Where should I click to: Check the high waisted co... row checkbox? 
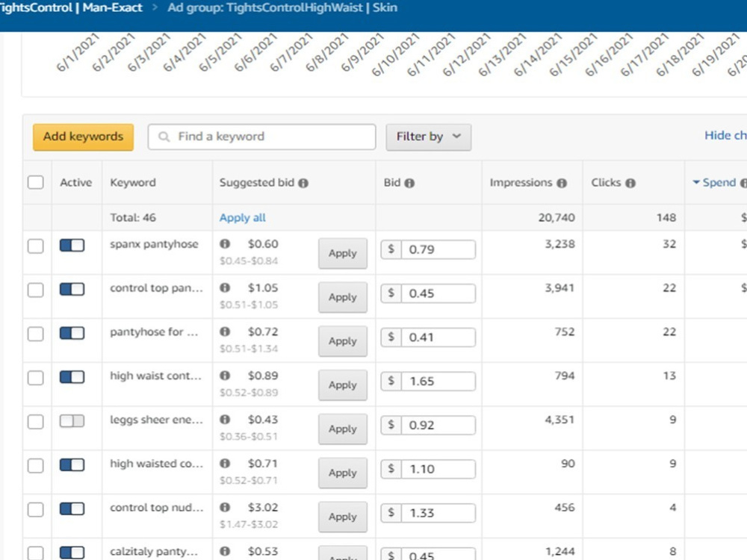pyautogui.click(x=36, y=465)
